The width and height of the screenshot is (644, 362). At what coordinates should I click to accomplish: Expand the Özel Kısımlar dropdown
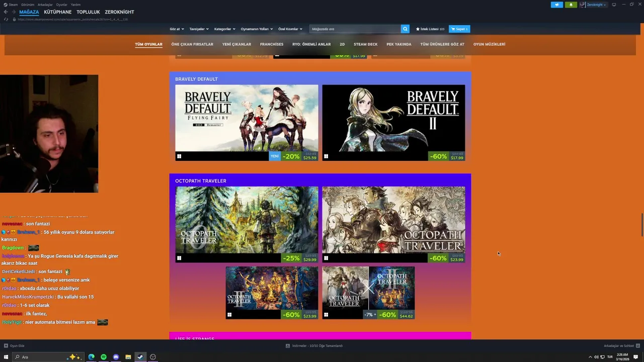point(290,29)
